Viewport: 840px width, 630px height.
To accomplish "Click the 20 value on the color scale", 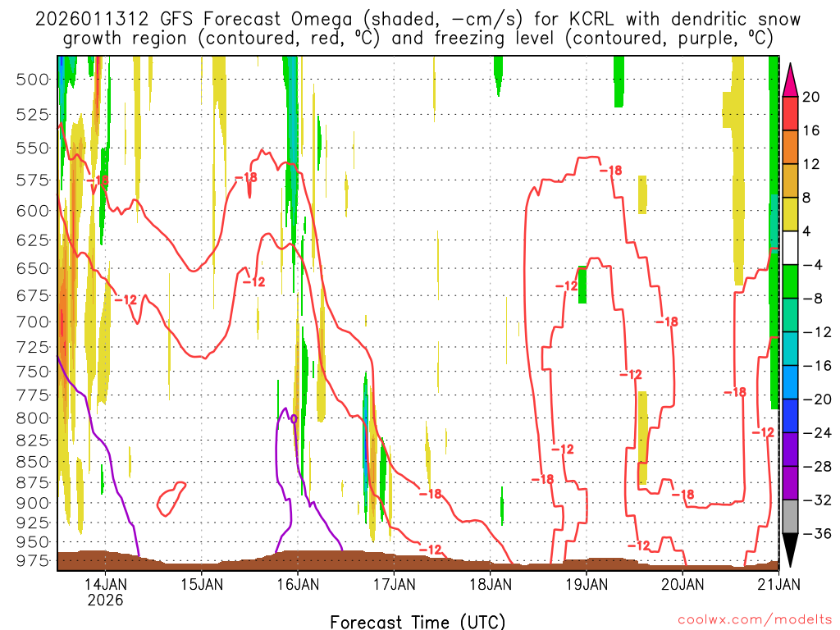I will 811,97.
